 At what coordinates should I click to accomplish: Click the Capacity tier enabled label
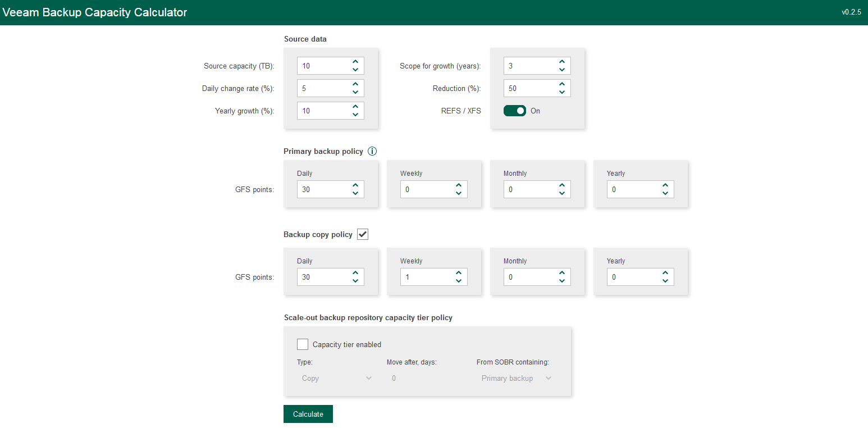pyautogui.click(x=347, y=344)
